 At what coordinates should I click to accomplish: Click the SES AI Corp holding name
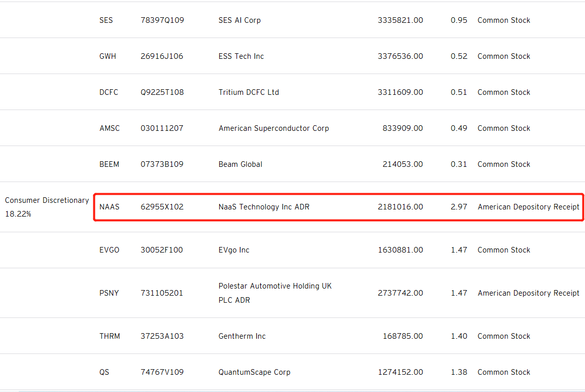coord(239,20)
